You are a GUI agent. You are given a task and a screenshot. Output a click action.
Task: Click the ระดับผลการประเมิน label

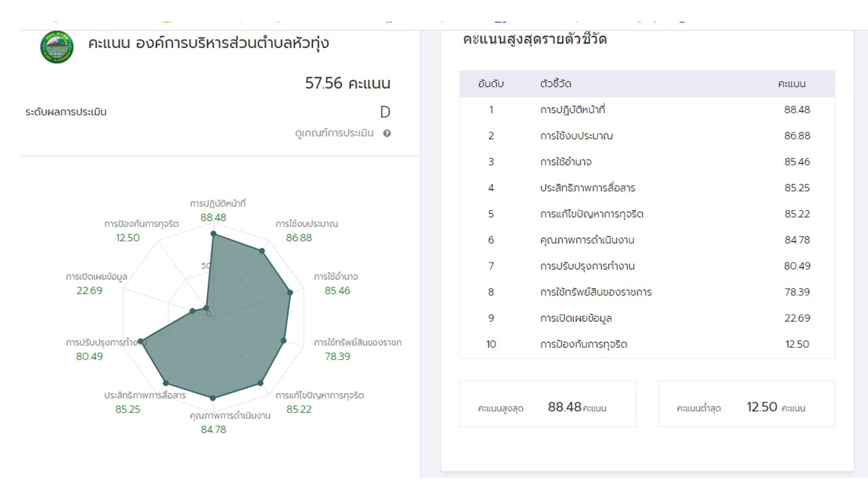pyautogui.click(x=66, y=113)
